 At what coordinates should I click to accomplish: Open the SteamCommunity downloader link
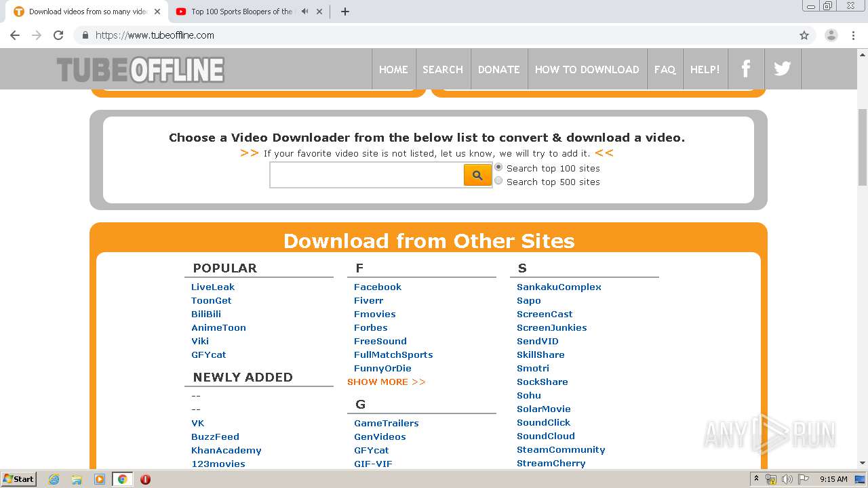pos(561,449)
